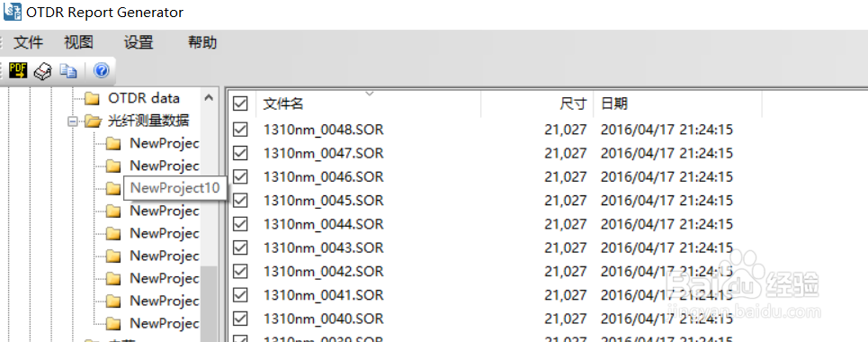Uncheck the 1310nm_0046.SOR checkbox

point(240,176)
